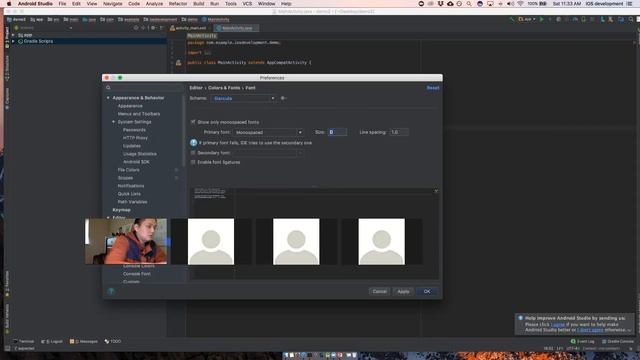The width and height of the screenshot is (640, 360).
Task: Click OK in Preferences dialog
Action: [427, 291]
